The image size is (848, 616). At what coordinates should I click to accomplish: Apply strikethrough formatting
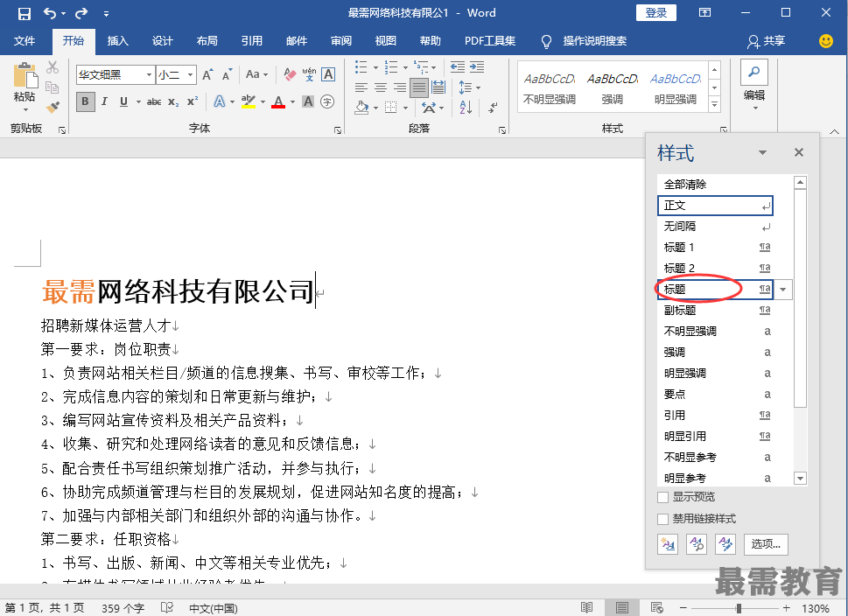tap(154, 101)
